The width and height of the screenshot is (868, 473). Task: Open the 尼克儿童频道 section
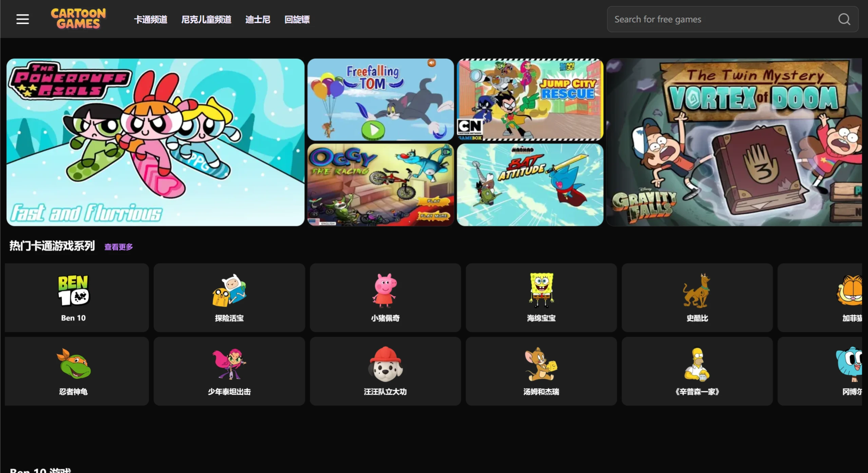click(x=206, y=19)
